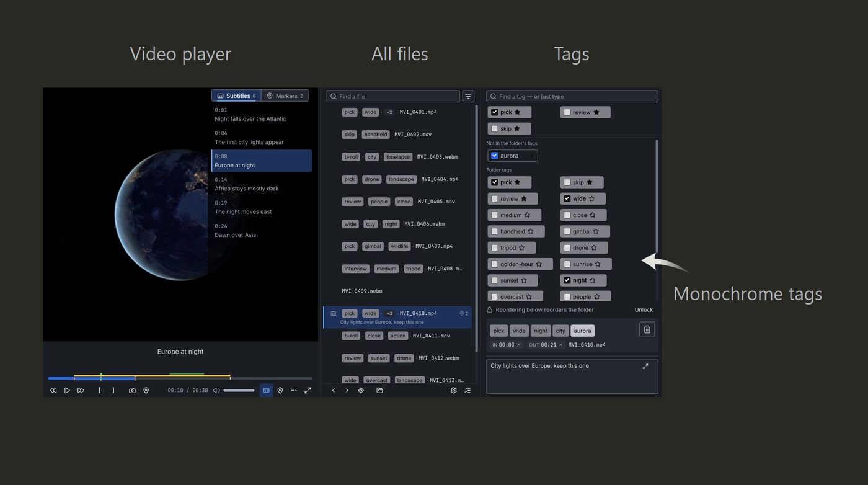This screenshot has height=485, width=868.
Task: Open the more options ellipsis in player
Action: (294, 391)
